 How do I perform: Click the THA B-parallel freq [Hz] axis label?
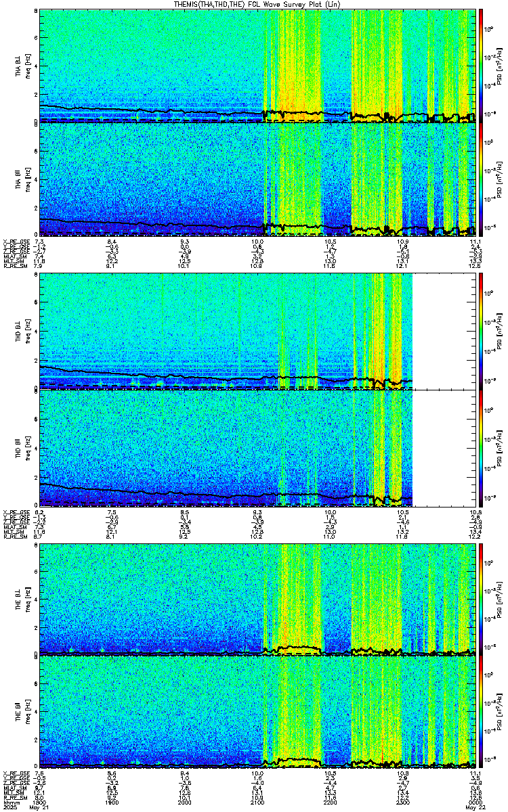coord(28,179)
